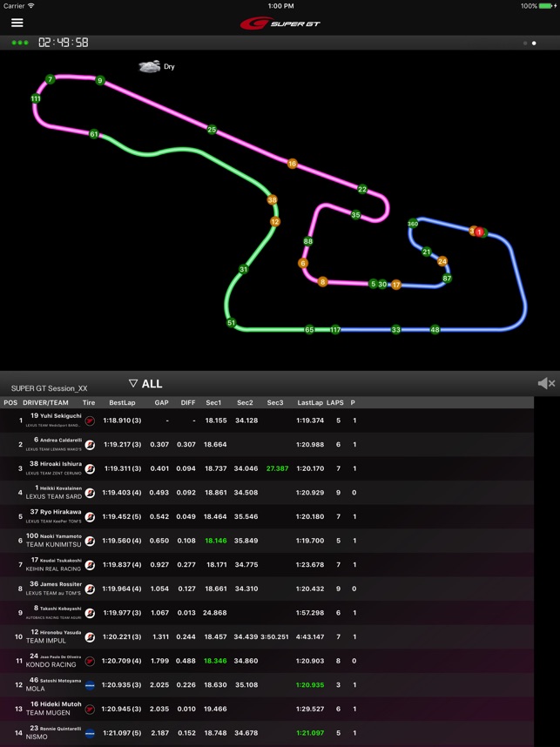Click the POS column header

[x=10, y=402]
